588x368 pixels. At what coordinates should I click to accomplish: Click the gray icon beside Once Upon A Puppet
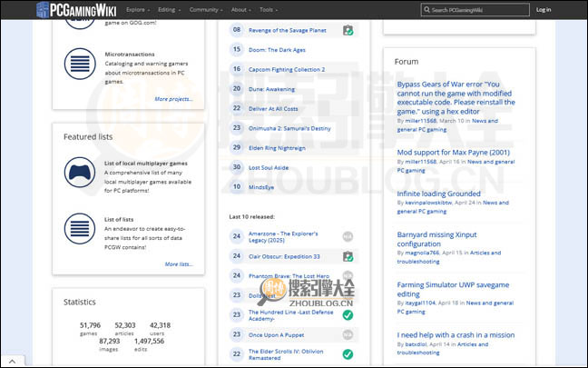point(348,334)
